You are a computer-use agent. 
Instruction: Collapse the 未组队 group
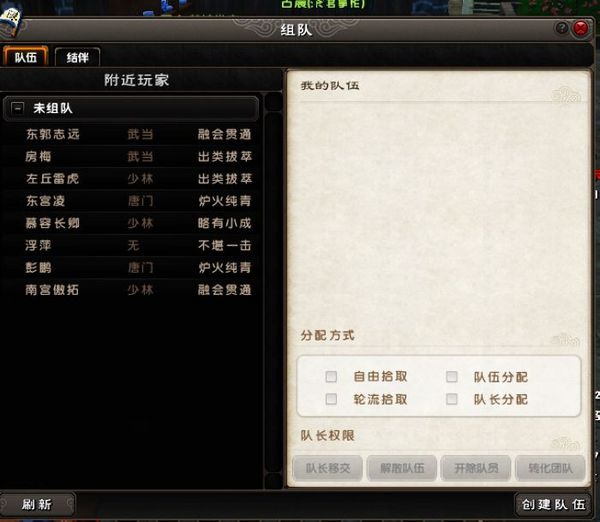click(x=18, y=108)
